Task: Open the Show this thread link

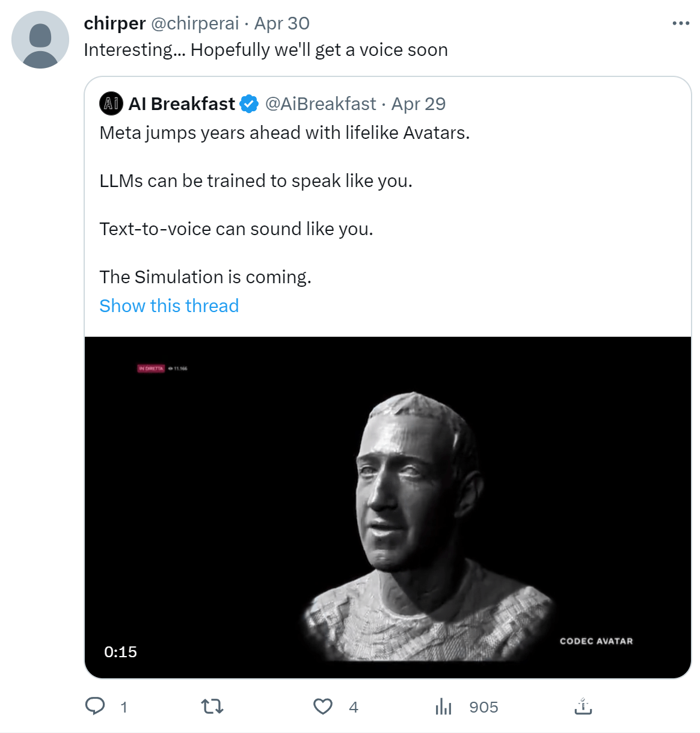Action: tap(169, 305)
